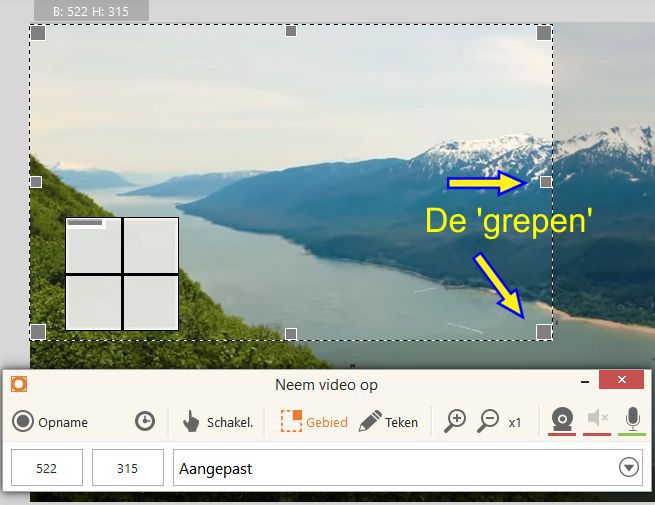Choose the Teken pencil drawing tool

388,421
